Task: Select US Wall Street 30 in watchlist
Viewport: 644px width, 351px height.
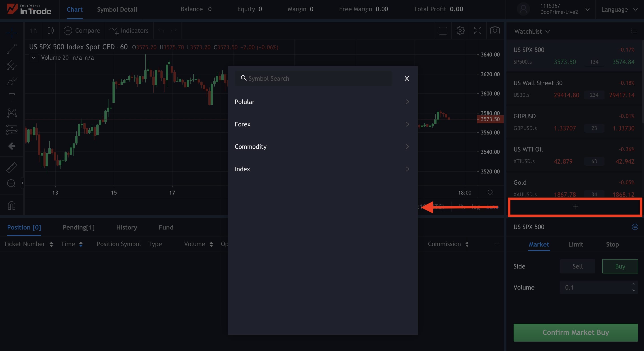Action: click(574, 89)
